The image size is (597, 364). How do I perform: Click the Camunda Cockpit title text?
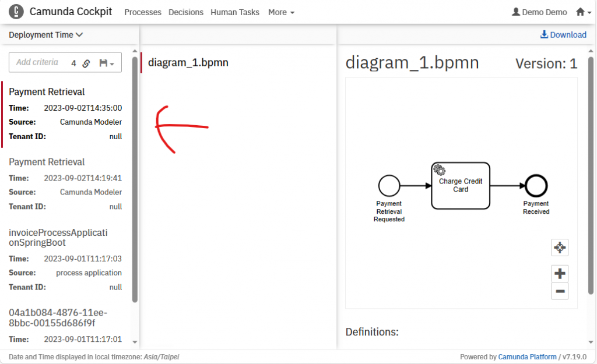tap(71, 12)
